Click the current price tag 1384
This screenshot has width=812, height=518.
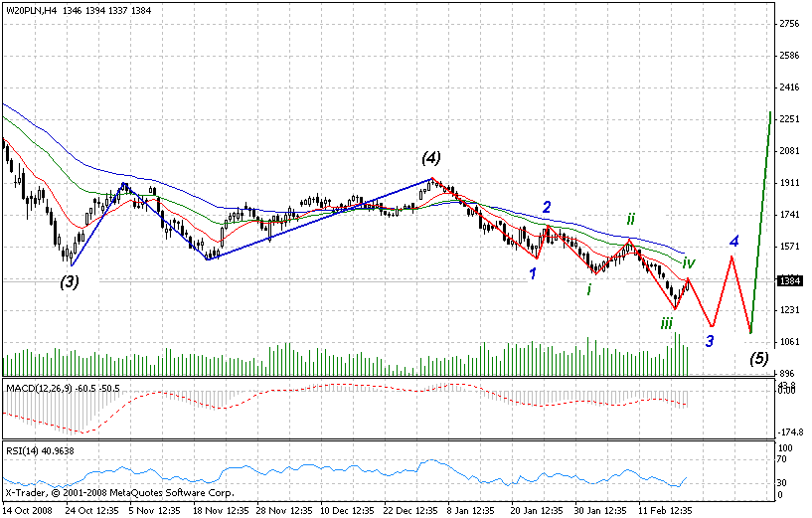(x=789, y=280)
